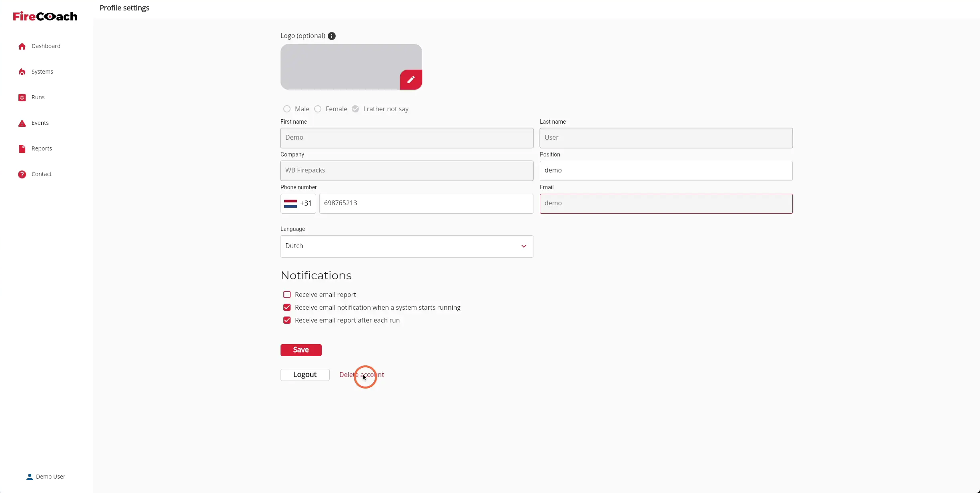
Task: Open the +31 country code selector
Action: (x=298, y=203)
